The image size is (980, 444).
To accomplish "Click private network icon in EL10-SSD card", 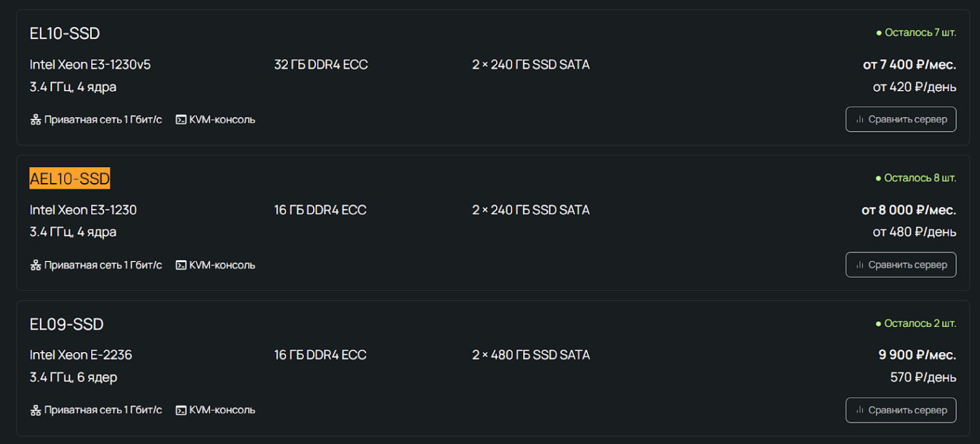I will tap(36, 120).
